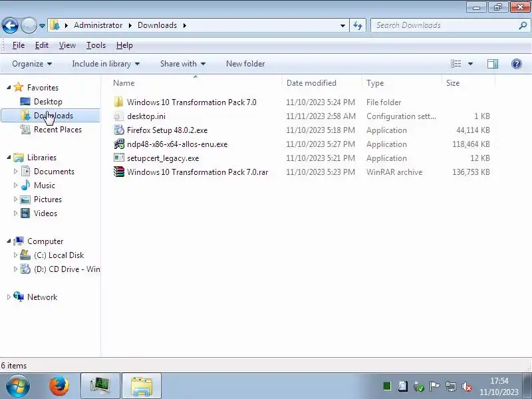Click Administrator in the address path

coord(98,25)
